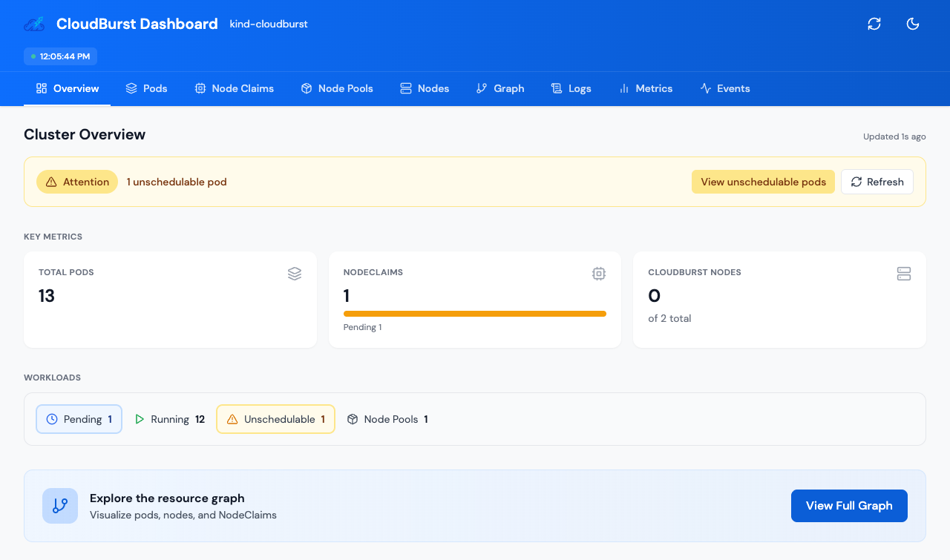Click the View Full Graph button
Image resolution: width=950 pixels, height=560 pixels.
pos(849,505)
